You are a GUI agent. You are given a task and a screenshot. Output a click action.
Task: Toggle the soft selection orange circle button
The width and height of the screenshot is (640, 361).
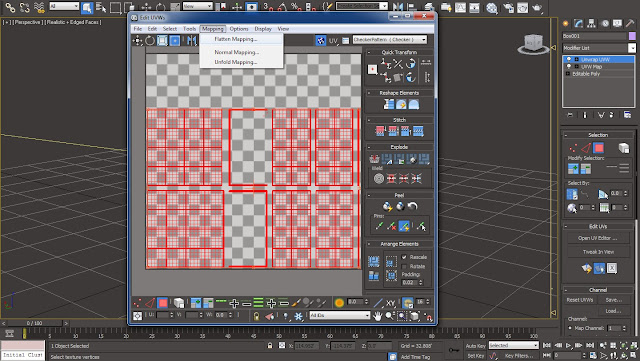[339, 303]
